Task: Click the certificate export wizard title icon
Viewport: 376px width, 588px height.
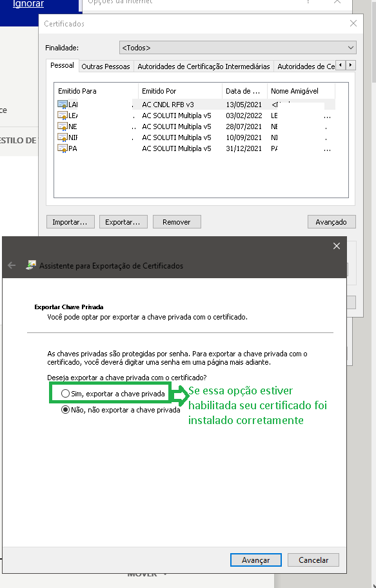Action: 31,265
